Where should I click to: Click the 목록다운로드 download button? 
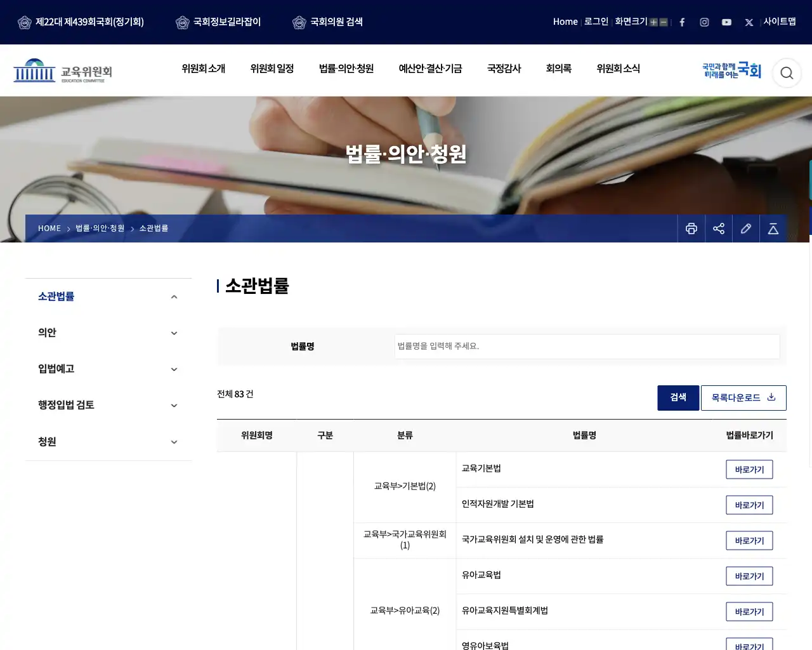coord(743,398)
